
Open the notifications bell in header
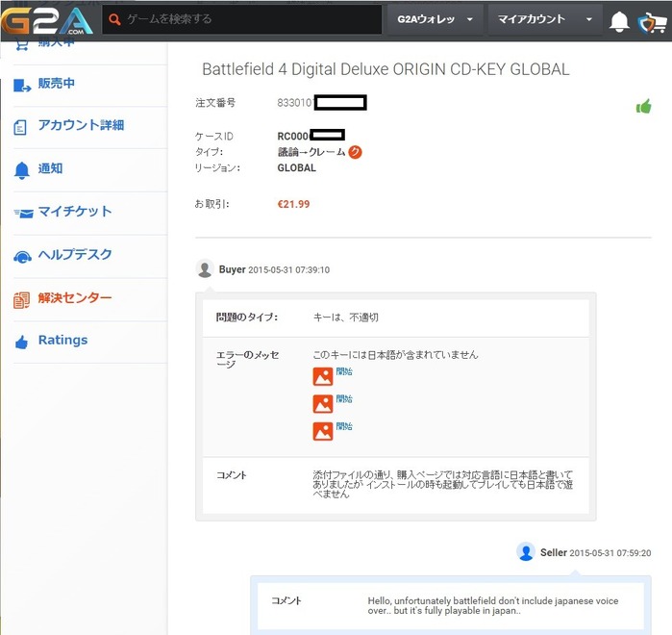click(619, 21)
